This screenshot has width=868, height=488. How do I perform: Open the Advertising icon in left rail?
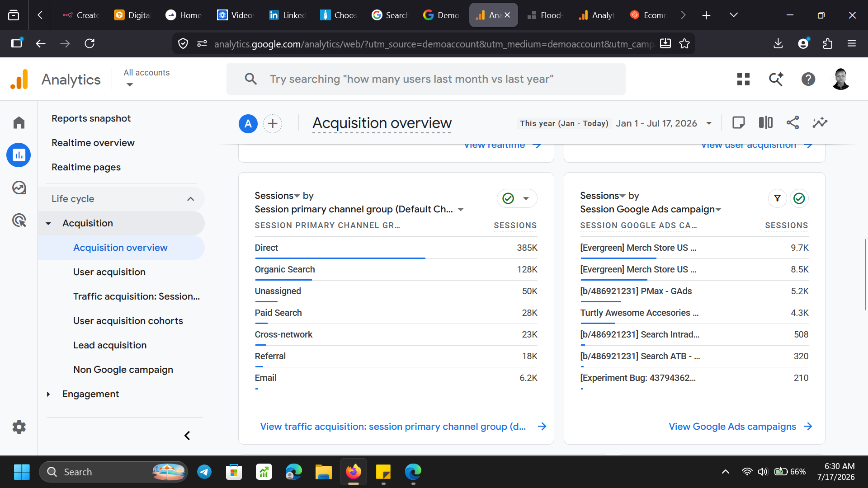tap(19, 221)
